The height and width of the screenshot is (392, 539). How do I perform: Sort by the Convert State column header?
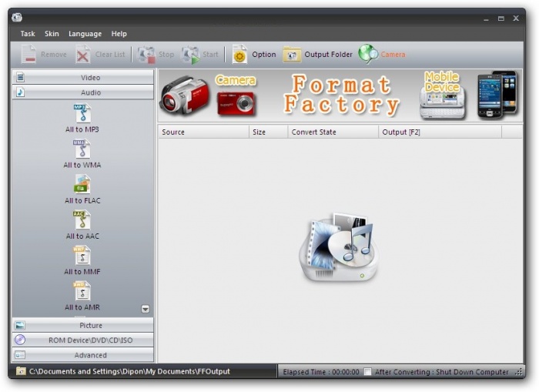click(x=333, y=132)
